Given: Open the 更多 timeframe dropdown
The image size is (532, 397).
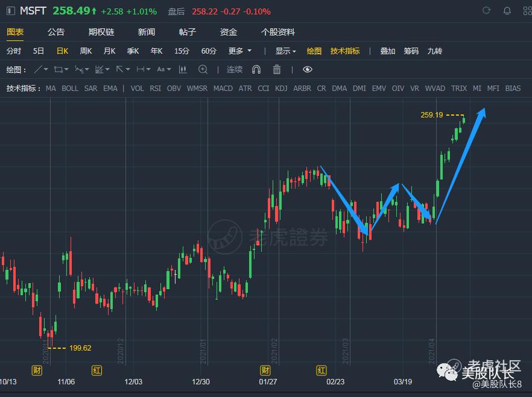Looking at the screenshot, I should 239,51.
